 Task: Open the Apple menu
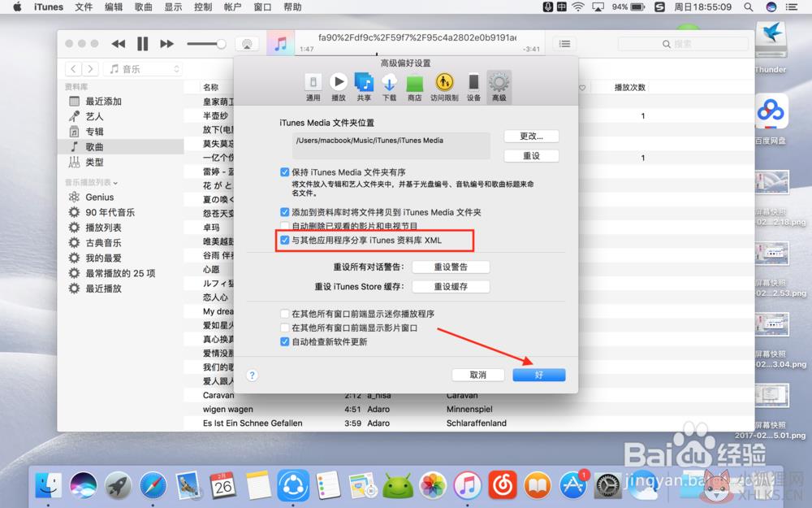(17, 7)
